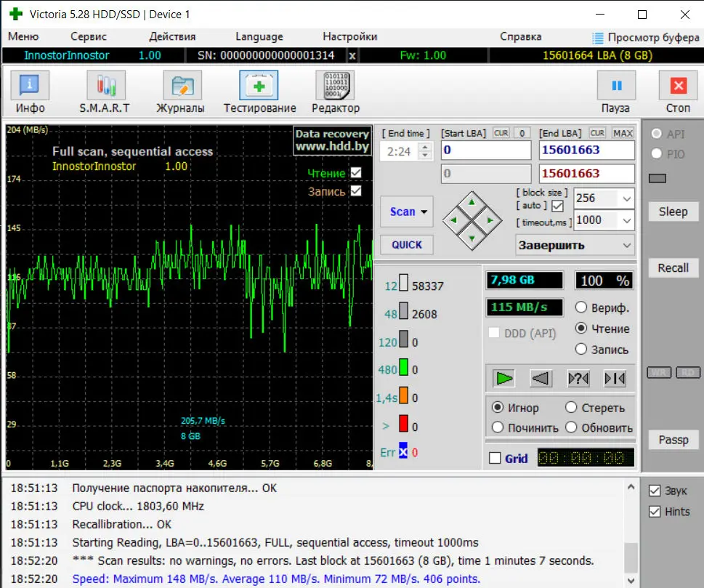Select the Вериф. scan mode radio

(x=581, y=307)
